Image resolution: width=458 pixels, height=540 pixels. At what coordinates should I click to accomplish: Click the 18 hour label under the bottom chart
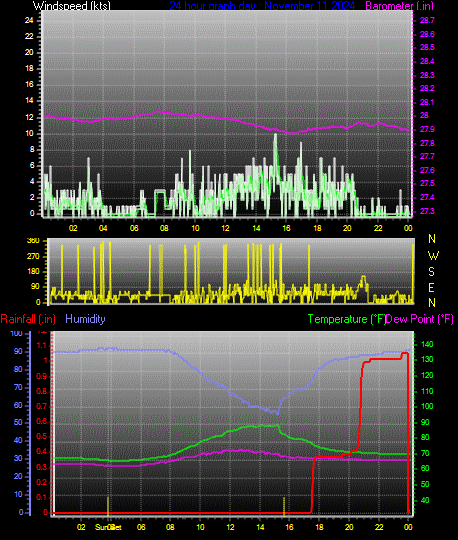tap(319, 527)
